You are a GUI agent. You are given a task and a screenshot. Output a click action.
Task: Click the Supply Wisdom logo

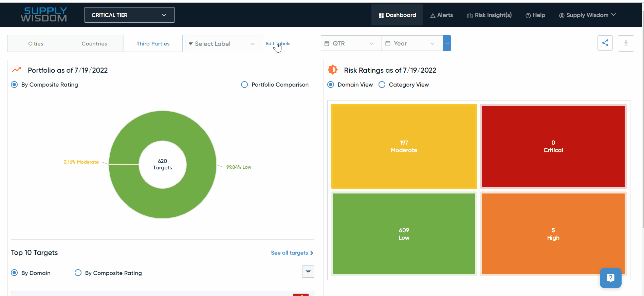point(44,15)
